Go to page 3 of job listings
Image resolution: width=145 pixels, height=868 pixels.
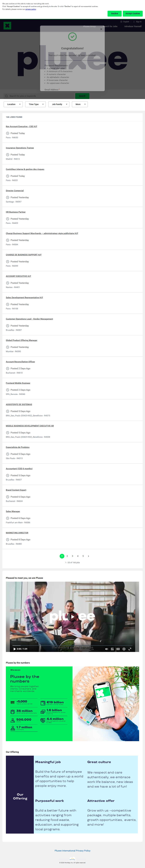[72, 556]
